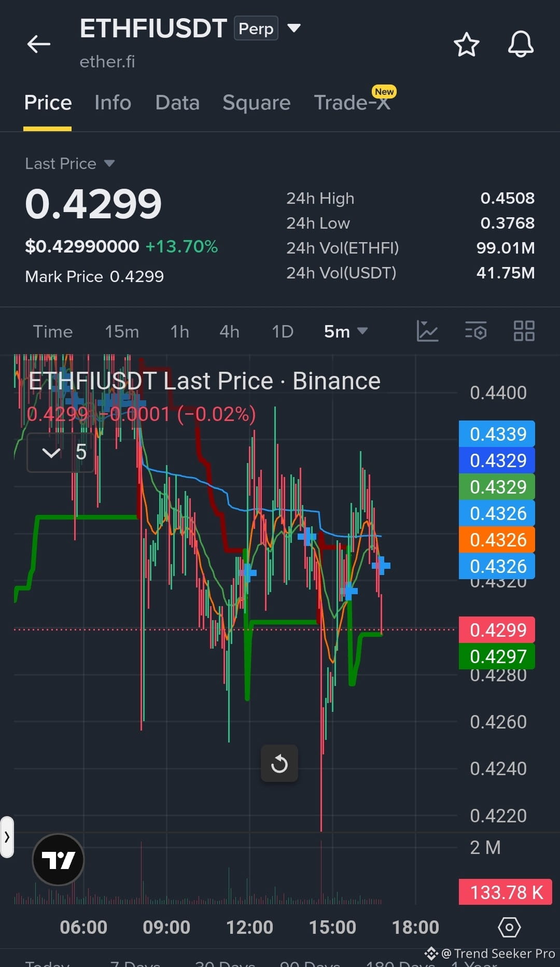Open the chart layout grid icon
The width and height of the screenshot is (560, 967).
[524, 331]
